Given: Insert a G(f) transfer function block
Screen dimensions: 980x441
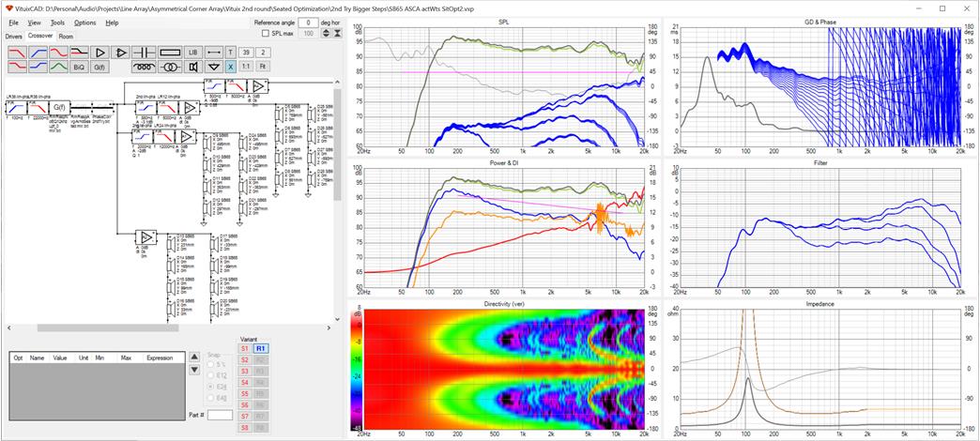Looking at the screenshot, I should point(100,67).
